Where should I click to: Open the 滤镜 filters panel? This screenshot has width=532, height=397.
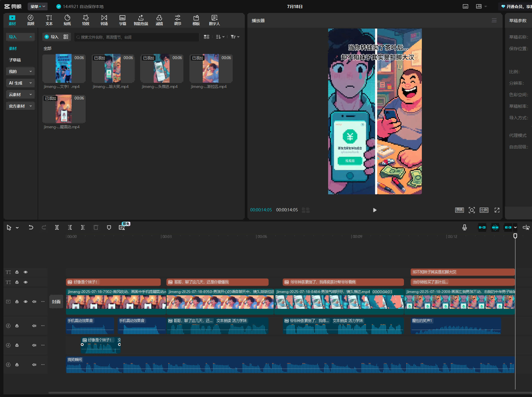[159, 20]
